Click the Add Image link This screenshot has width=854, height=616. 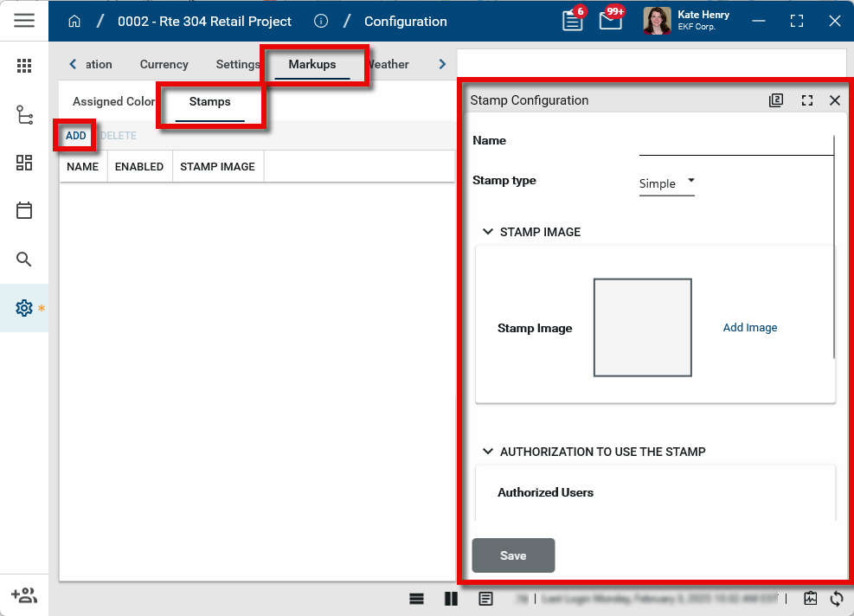click(750, 328)
